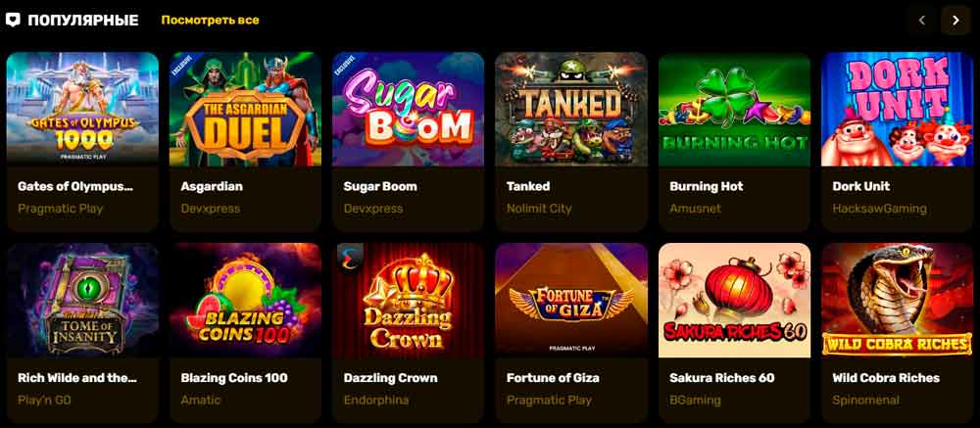Open Blazing Coins 100 thumbnail
The image size is (980, 428).
point(245,301)
